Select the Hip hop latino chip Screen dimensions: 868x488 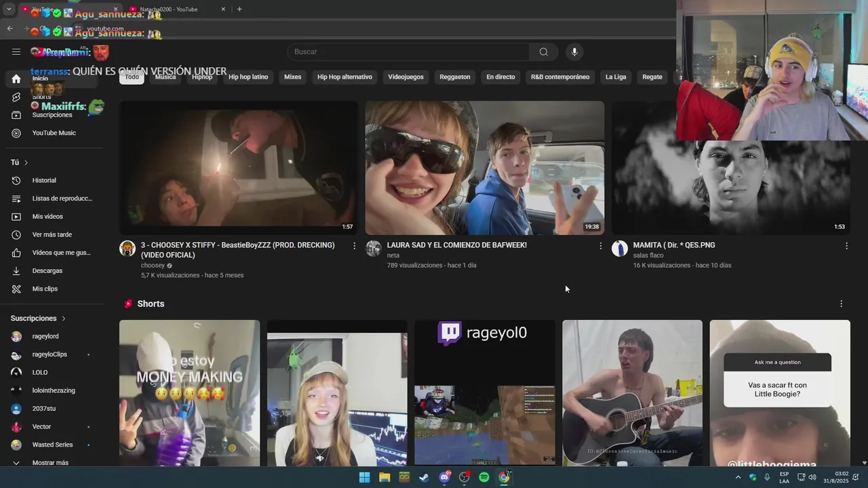[x=248, y=77]
